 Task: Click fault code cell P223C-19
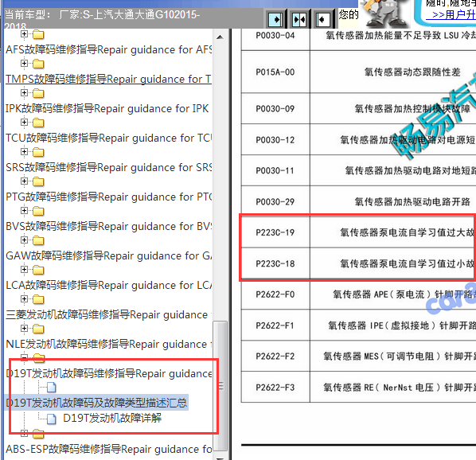point(275,232)
